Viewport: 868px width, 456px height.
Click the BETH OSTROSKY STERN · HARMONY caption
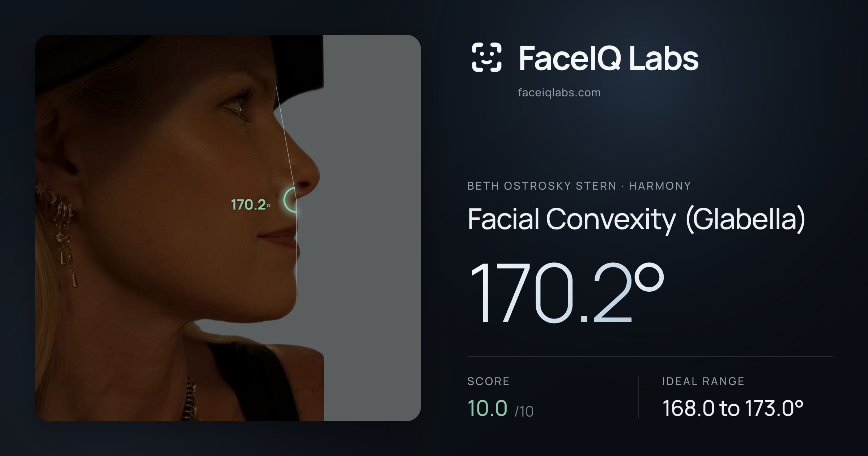[x=579, y=186]
